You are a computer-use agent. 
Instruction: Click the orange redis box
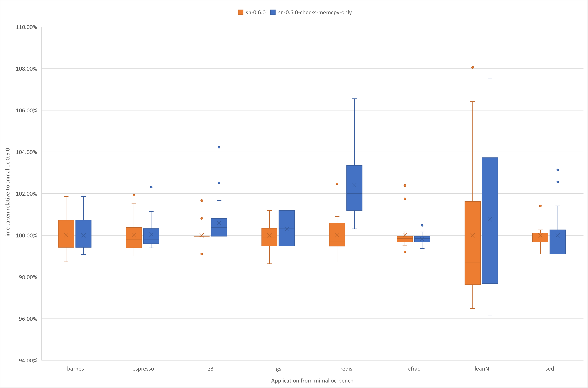click(337, 235)
